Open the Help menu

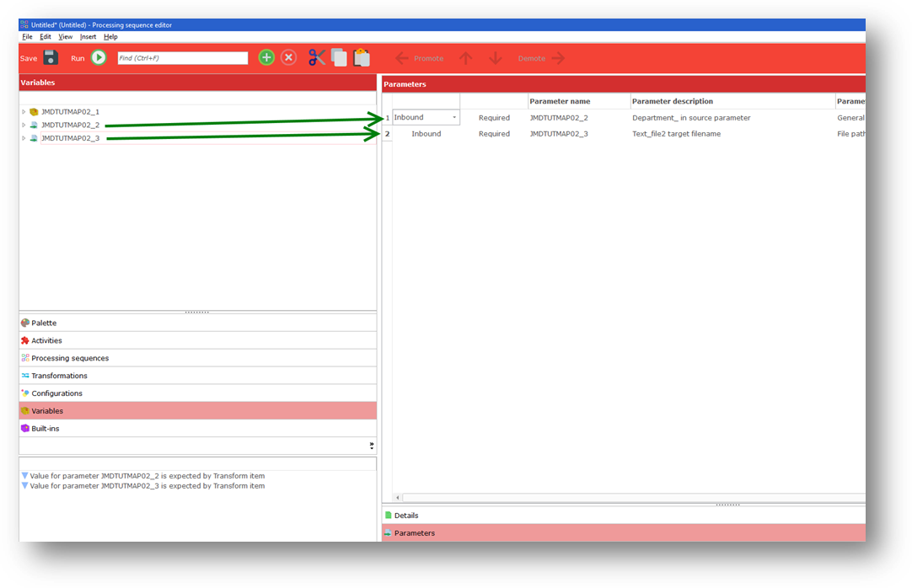(110, 36)
